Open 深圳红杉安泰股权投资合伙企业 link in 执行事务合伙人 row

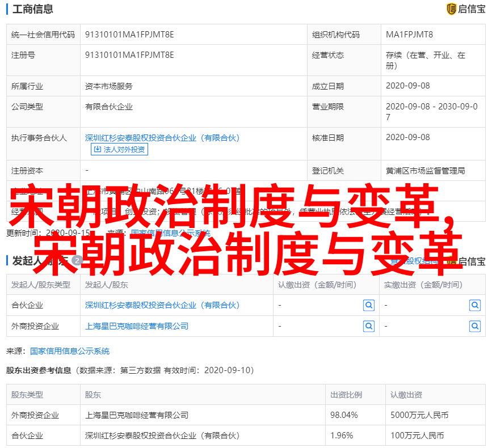162,138
